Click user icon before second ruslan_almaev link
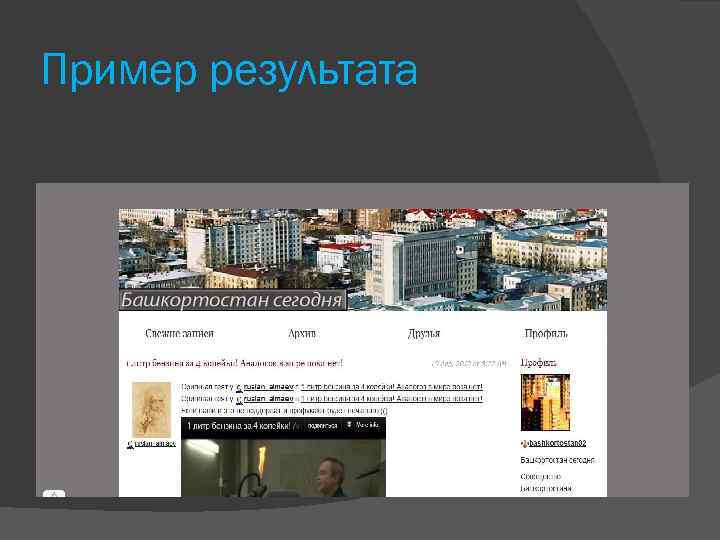The width and height of the screenshot is (720, 540). pyautogui.click(x=239, y=399)
